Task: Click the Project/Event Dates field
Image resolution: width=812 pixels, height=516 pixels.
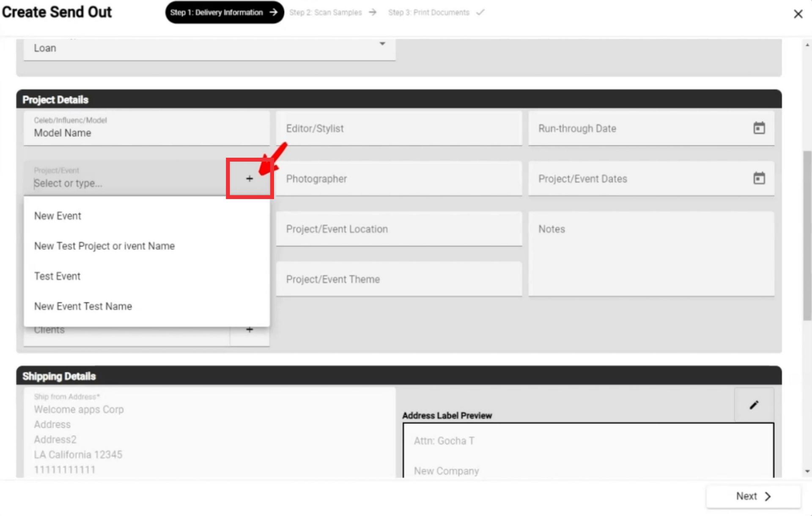Action: click(651, 179)
